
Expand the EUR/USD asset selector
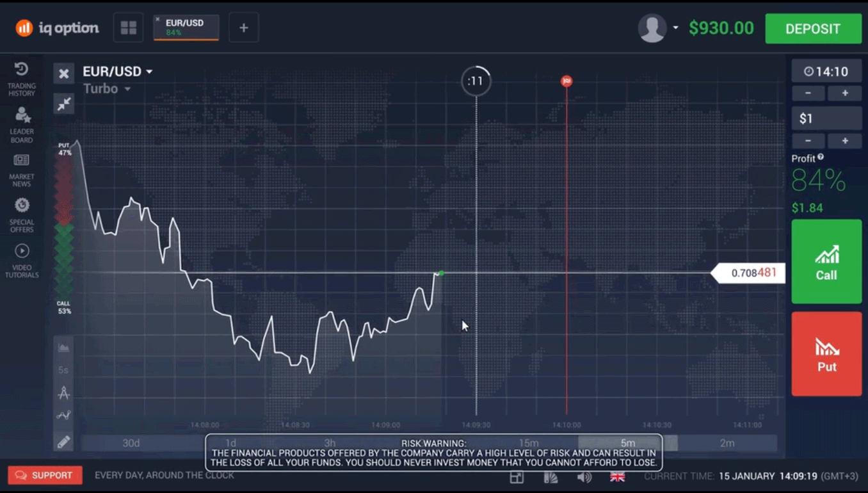(x=118, y=72)
